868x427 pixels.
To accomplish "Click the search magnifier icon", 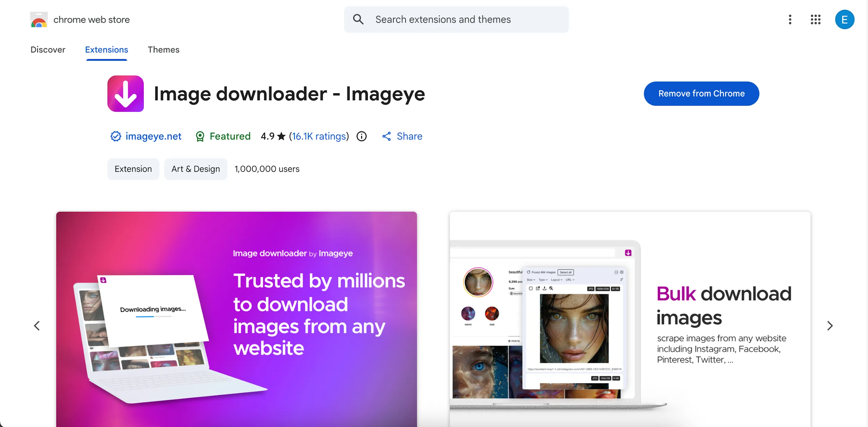I will [358, 19].
